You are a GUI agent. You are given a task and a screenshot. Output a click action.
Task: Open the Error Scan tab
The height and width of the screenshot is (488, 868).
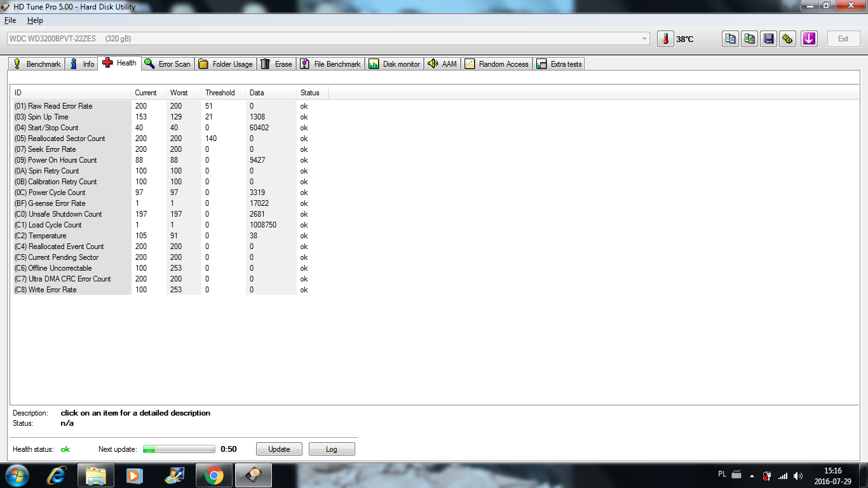pyautogui.click(x=168, y=64)
